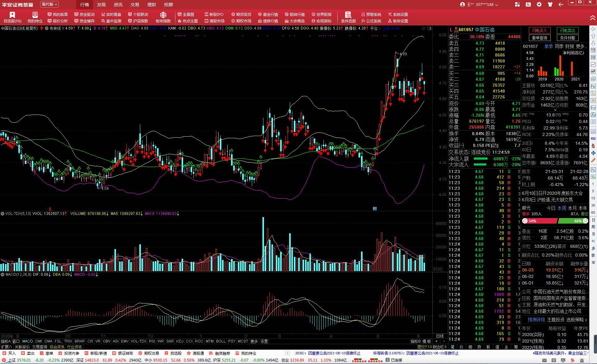Open the fx formula icon in title bar

(528, 4)
